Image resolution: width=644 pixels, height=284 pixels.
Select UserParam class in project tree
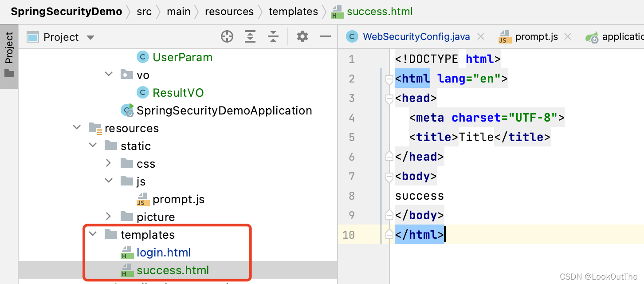pyautogui.click(x=182, y=57)
